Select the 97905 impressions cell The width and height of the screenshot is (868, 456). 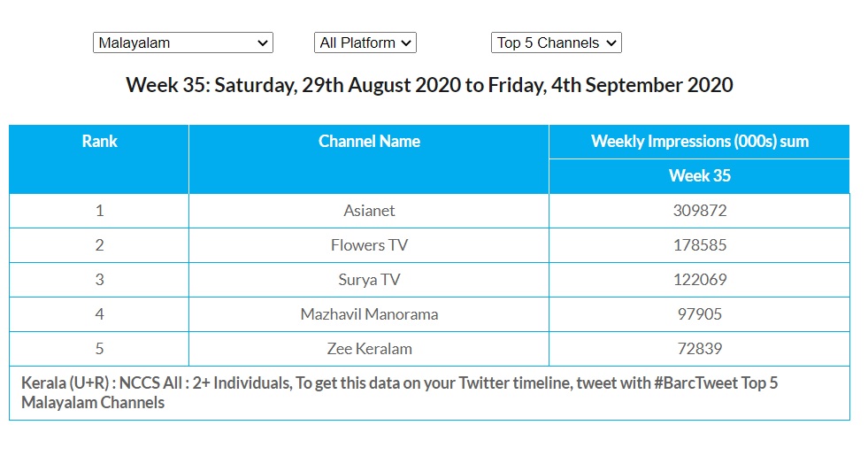[699, 314]
